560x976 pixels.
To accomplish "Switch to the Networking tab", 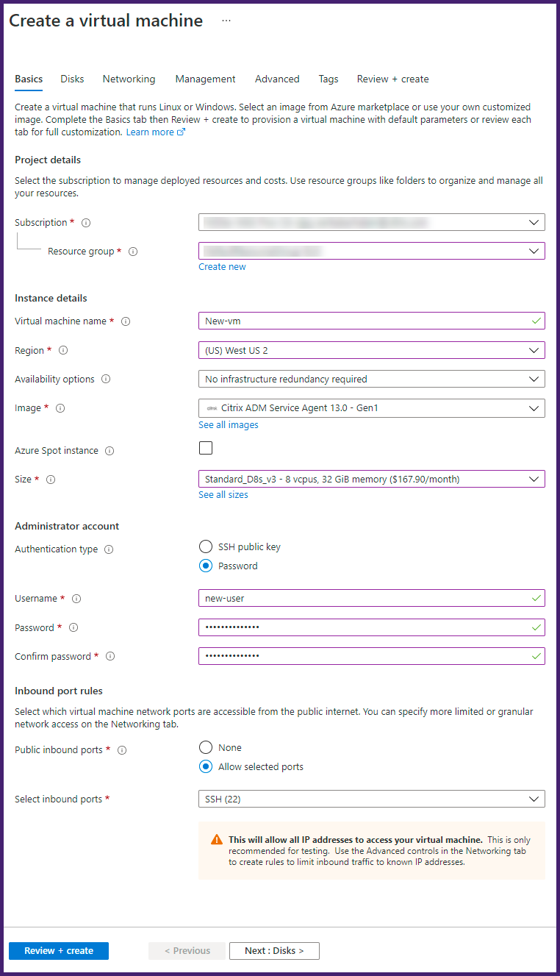I will [129, 79].
